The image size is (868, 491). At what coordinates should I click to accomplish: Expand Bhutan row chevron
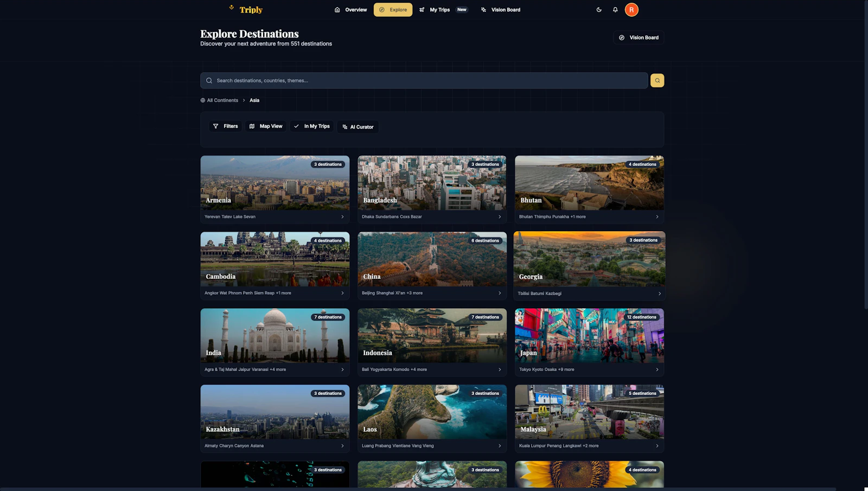[x=657, y=217]
